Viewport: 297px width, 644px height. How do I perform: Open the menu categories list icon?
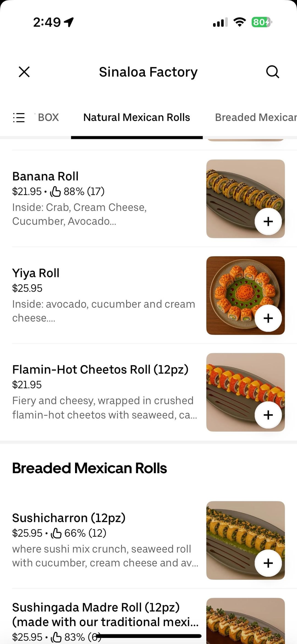(x=19, y=117)
